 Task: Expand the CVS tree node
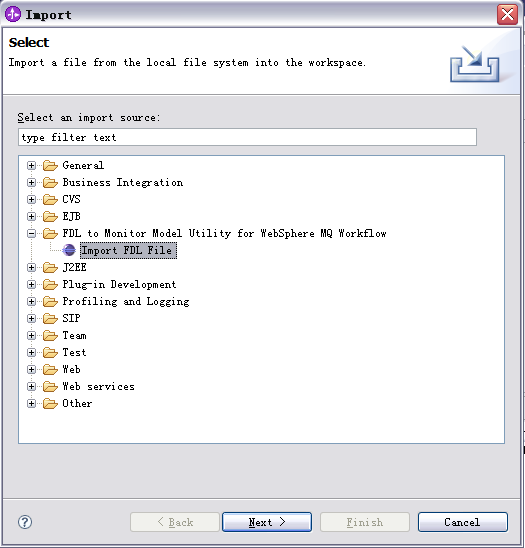(x=31, y=200)
